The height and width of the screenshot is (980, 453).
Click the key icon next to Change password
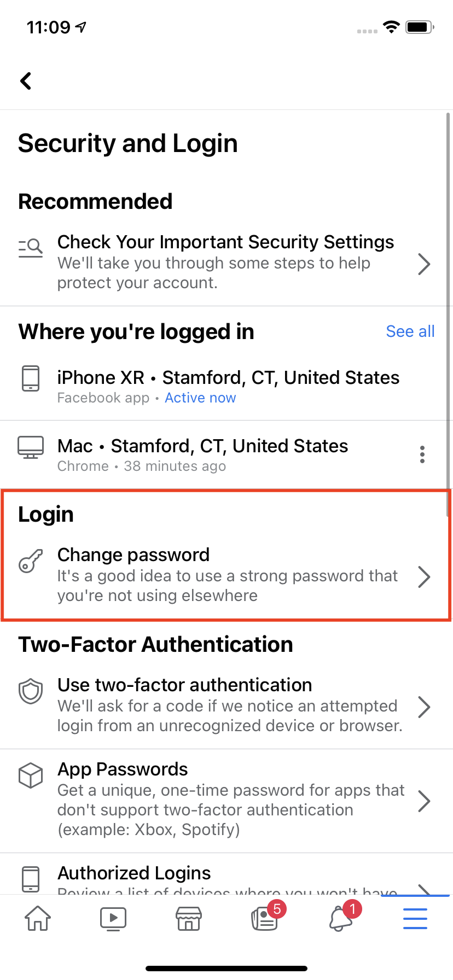[x=31, y=562]
